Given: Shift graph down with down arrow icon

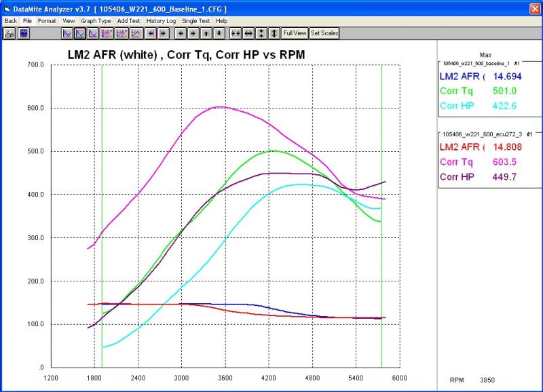Looking at the screenshot, I should [219, 33].
